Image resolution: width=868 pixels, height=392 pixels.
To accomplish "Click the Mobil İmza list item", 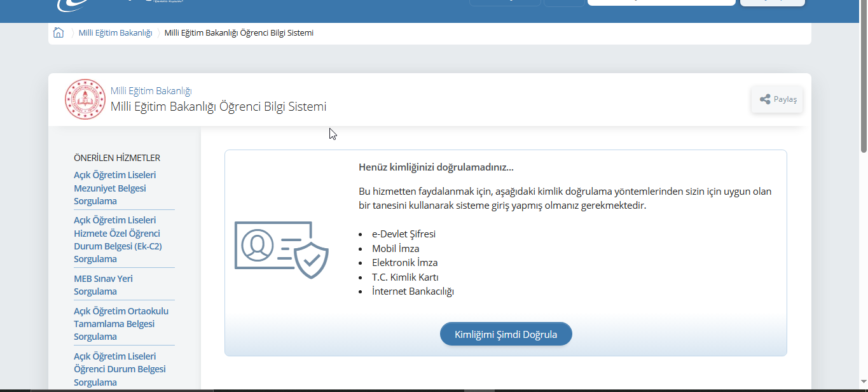I will coord(396,248).
